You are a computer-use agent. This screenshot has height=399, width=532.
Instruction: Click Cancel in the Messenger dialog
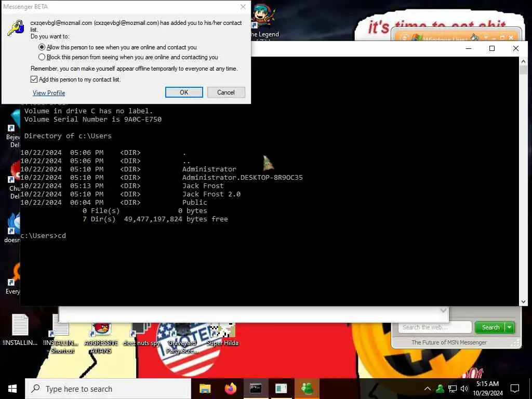[x=226, y=92]
